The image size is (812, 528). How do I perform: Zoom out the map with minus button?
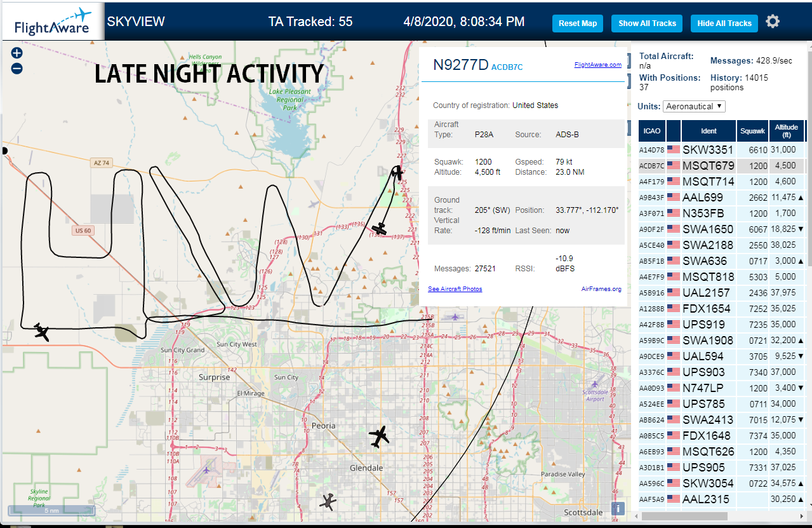click(x=17, y=69)
